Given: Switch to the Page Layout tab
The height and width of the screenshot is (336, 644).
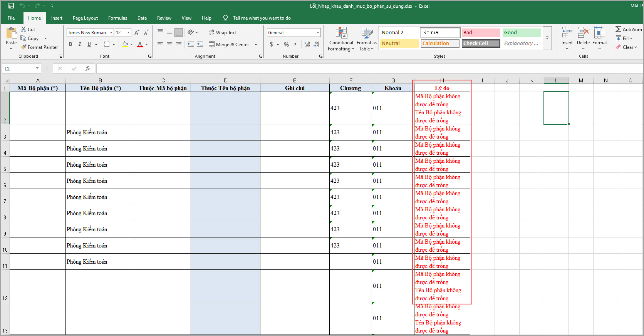Looking at the screenshot, I should point(85,18).
